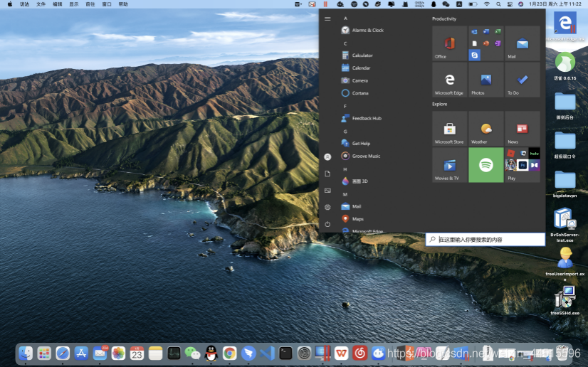Viewport: 588px width, 367px height.
Task: Click the Office tile
Action: [450, 43]
